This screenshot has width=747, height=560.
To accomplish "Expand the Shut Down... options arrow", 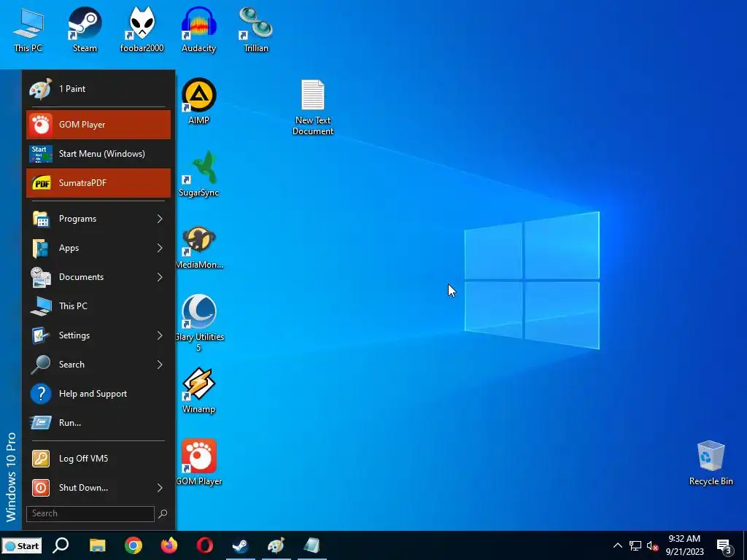I will tap(160, 488).
